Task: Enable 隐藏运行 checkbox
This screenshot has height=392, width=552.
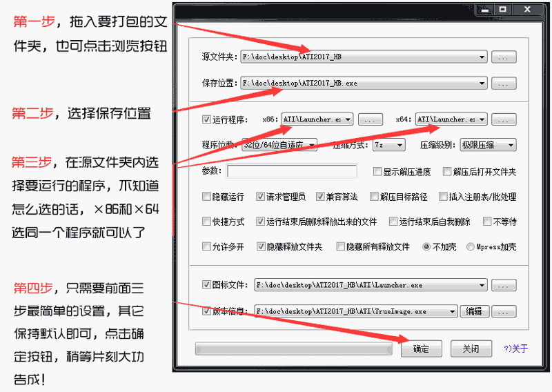Action: pyautogui.click(x=206, y=197)
